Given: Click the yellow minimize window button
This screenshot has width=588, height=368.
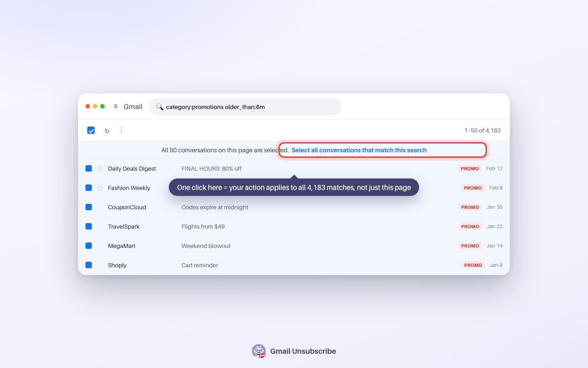Looking at the screenshot, I should 95,106.
